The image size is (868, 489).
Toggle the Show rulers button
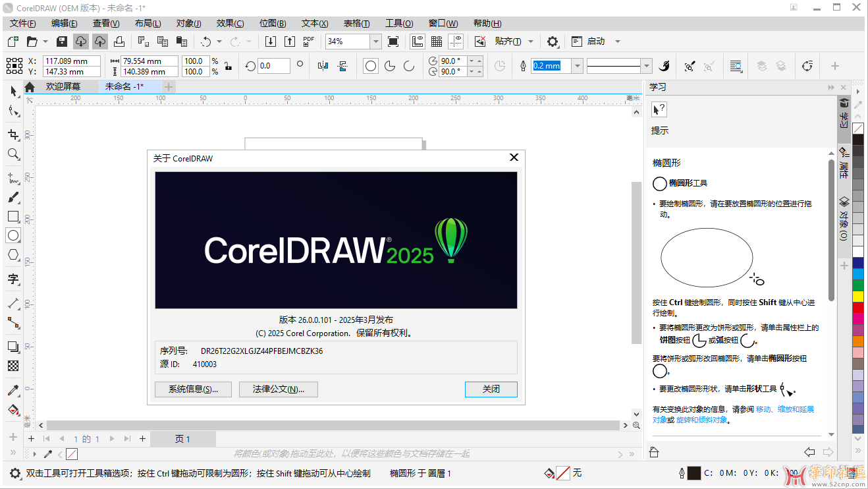pos(417,42)
